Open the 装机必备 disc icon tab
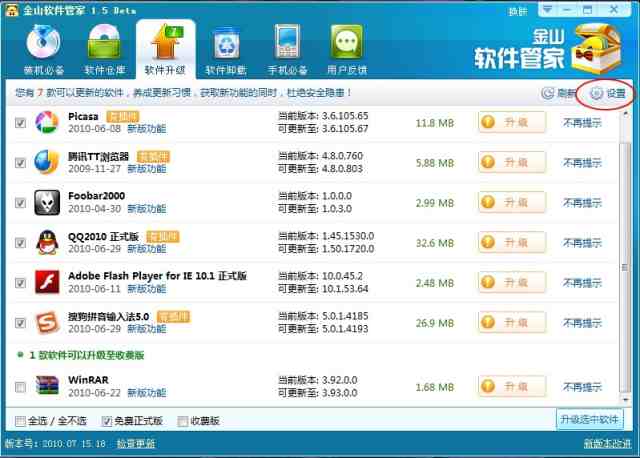Image resolution: width=640 pixels, height=458 pixels. point(44,42)
